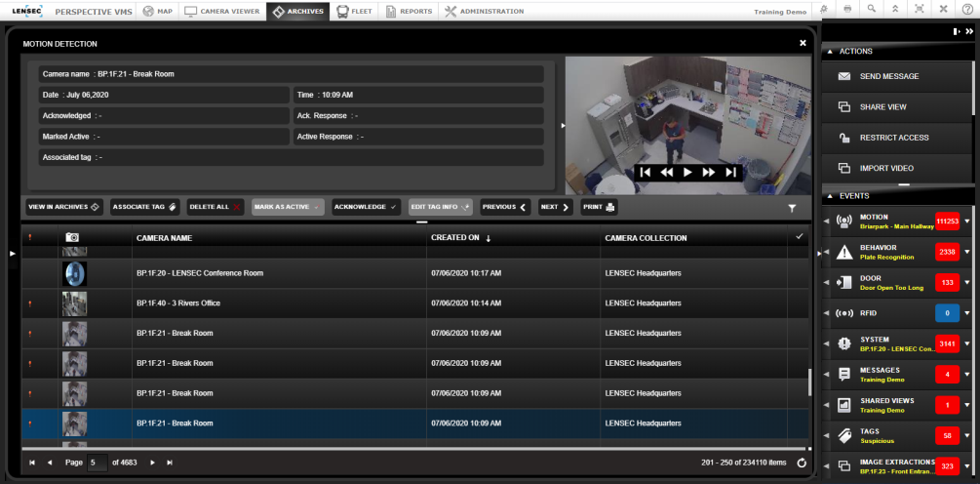980x484 pixels.
Task: Click the Shared Views event icon
Action: 844,405
